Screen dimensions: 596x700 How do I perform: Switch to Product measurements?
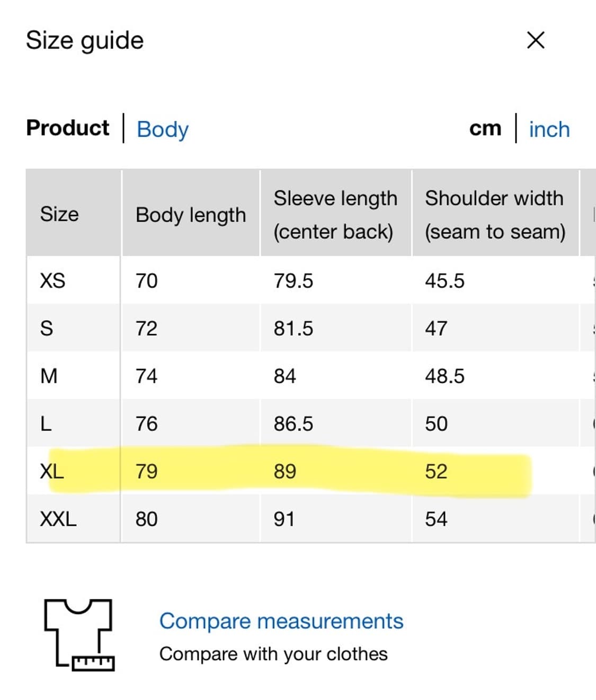click(67, 127)
